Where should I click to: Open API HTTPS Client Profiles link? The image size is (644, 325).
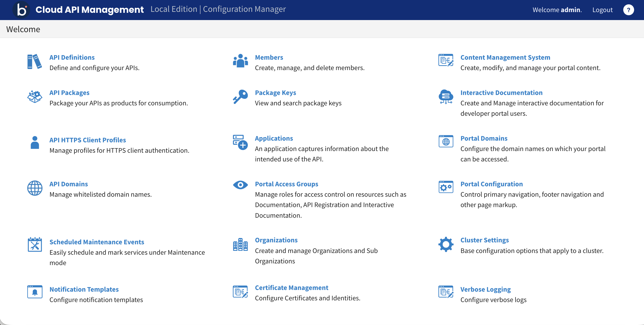click(x=88, y=140)
